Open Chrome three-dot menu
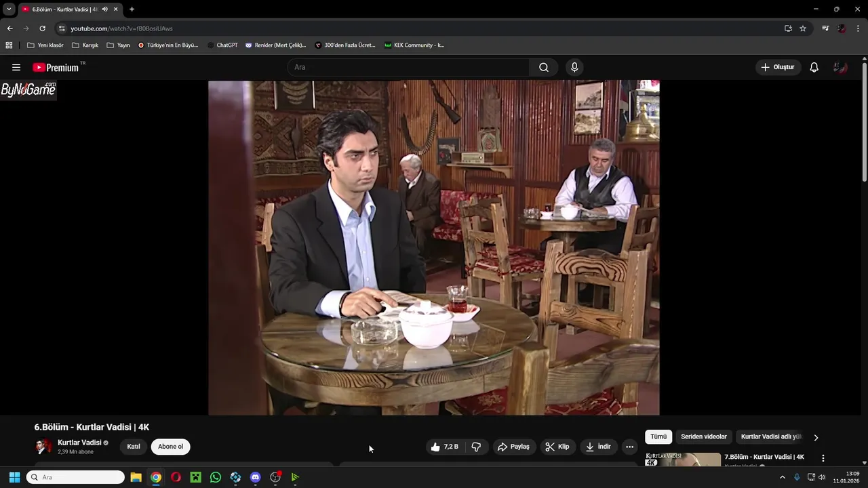 858,28
